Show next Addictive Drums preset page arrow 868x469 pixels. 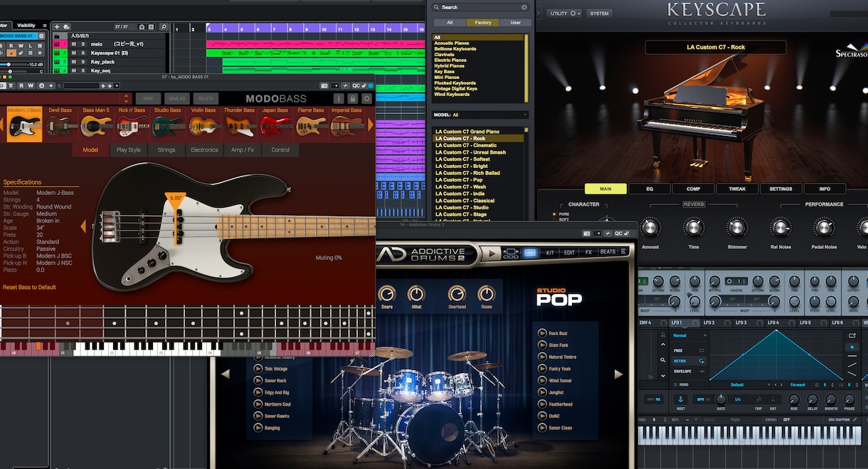click(618, 374)
